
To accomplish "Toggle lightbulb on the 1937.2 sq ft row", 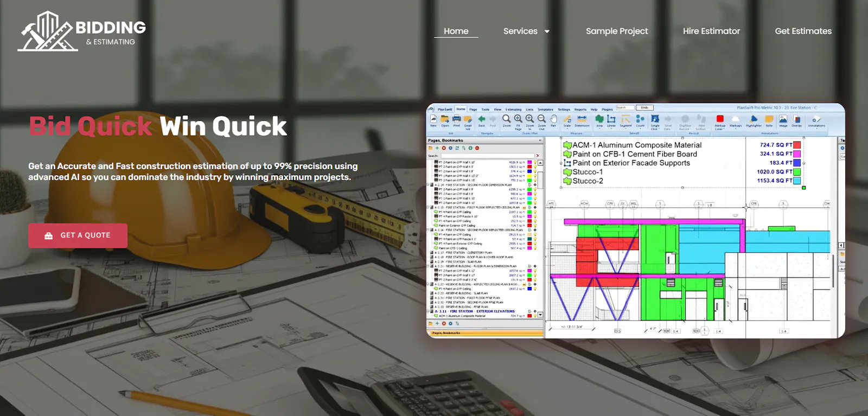I will coord(535,289).
